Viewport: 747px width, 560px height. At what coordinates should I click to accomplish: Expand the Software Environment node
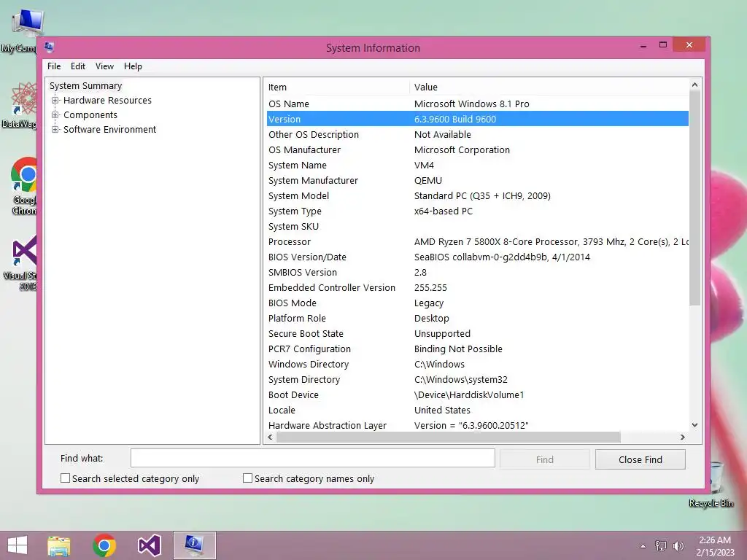click(x=55, y=130)
